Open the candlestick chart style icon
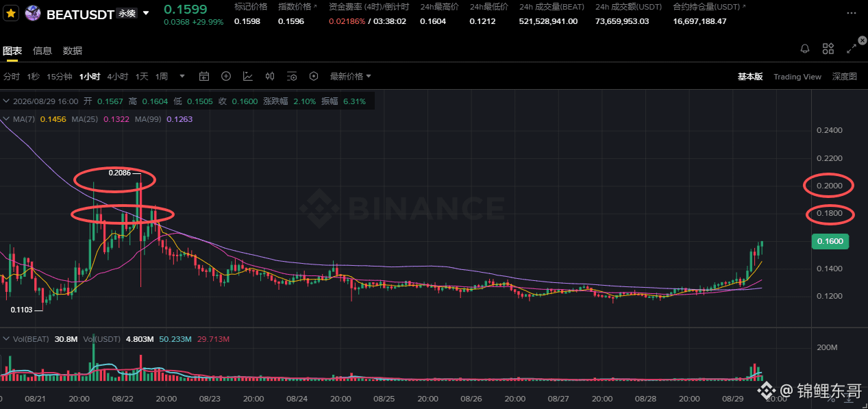The height and width of the screenshot is (409, 868). (x=270, y=76)
